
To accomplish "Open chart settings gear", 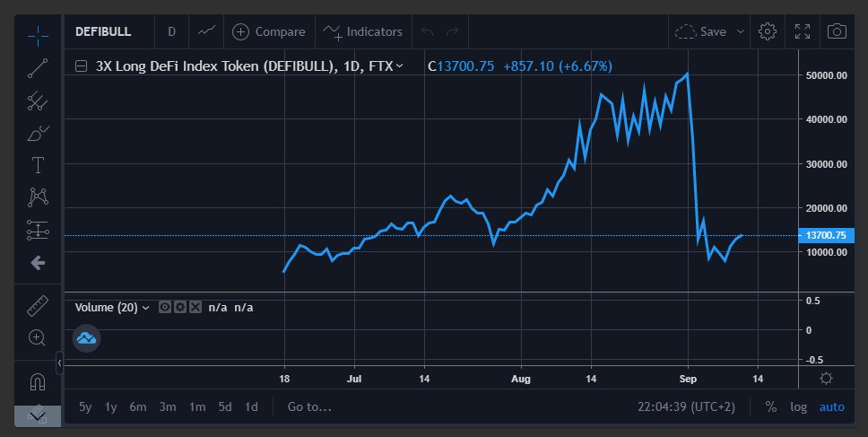I will coord(768,31).
